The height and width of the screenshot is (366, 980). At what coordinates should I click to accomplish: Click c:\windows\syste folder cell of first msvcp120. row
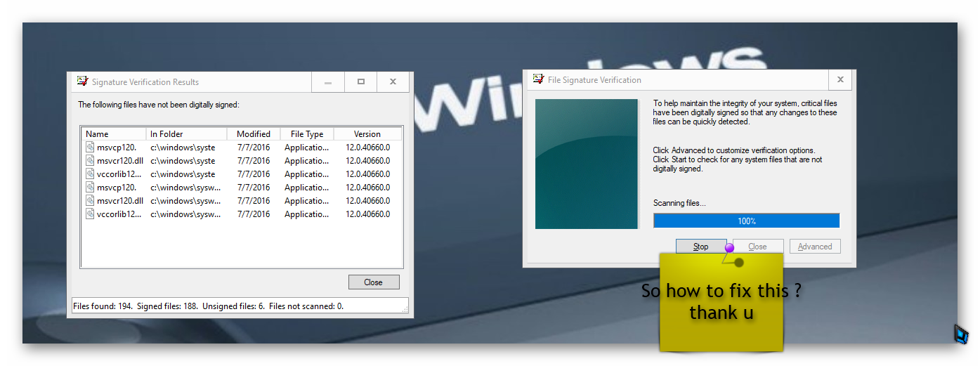click(183, 148)
